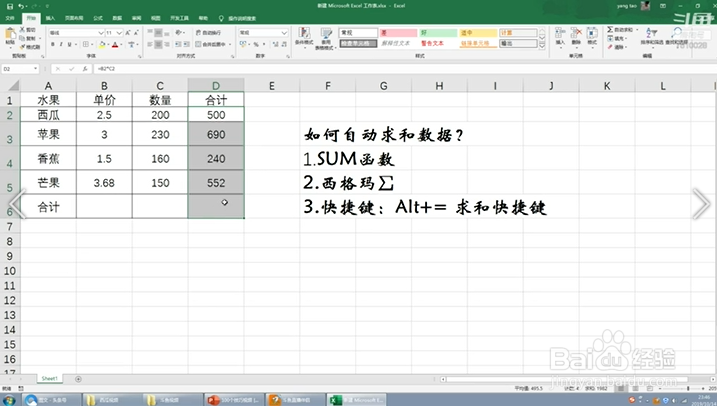Image resolution: width=717 pixels, height=406 pixels.
Task: Click the Copy icon
Action: coord(22,38)
